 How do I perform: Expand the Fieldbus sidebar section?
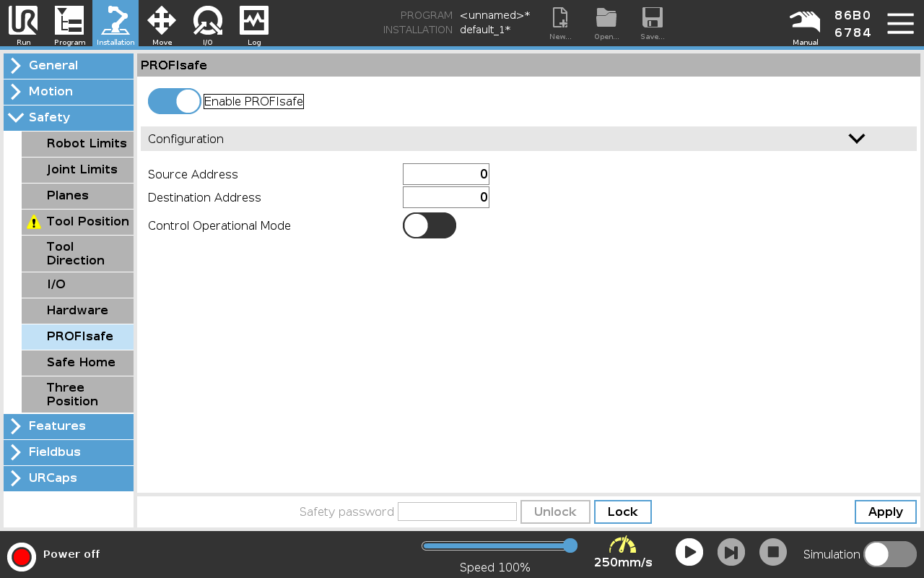point(69,452)
